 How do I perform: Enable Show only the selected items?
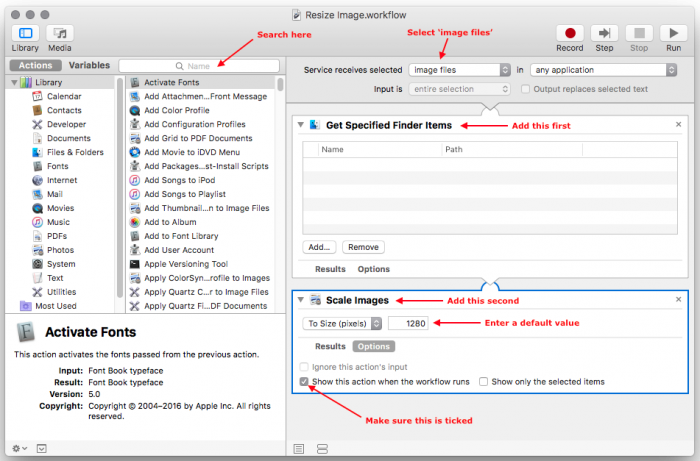(483, 382)
